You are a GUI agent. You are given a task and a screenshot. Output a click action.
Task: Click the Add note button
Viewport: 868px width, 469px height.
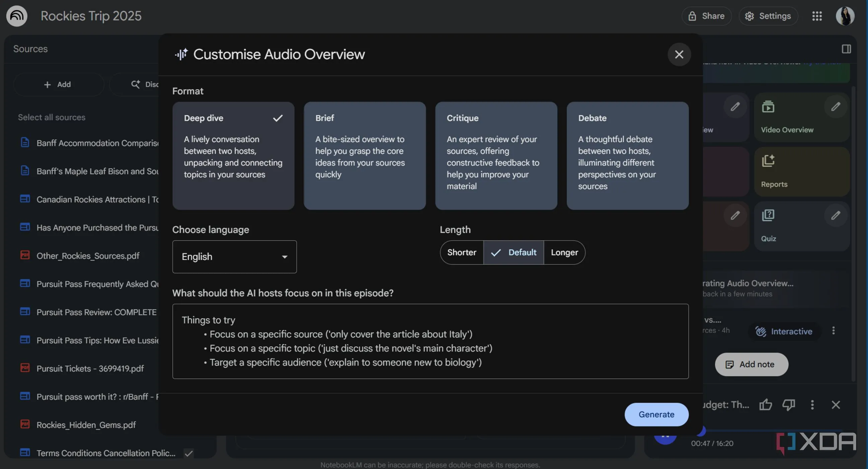click(751, 364)
